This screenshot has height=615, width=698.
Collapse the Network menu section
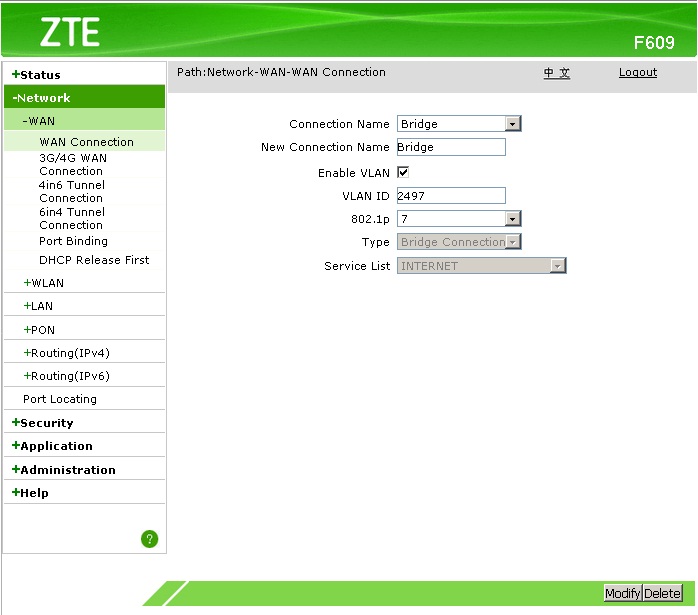(41, 98)
